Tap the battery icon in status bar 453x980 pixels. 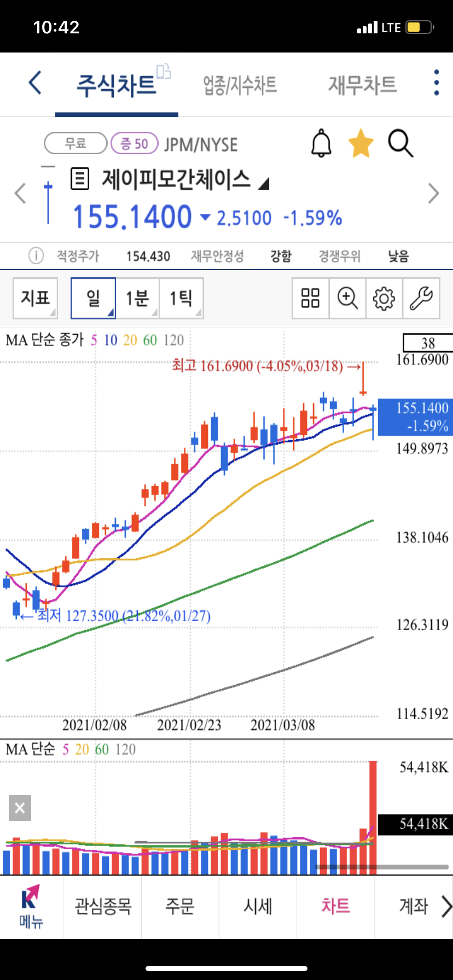pyautogui.click(x=420, y=27)
